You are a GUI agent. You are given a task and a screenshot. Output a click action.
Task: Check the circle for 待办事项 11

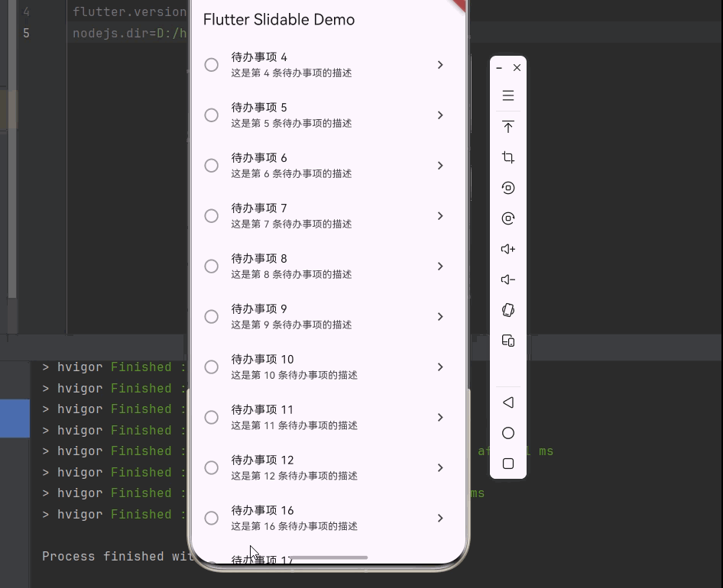(x=211, y=417)
